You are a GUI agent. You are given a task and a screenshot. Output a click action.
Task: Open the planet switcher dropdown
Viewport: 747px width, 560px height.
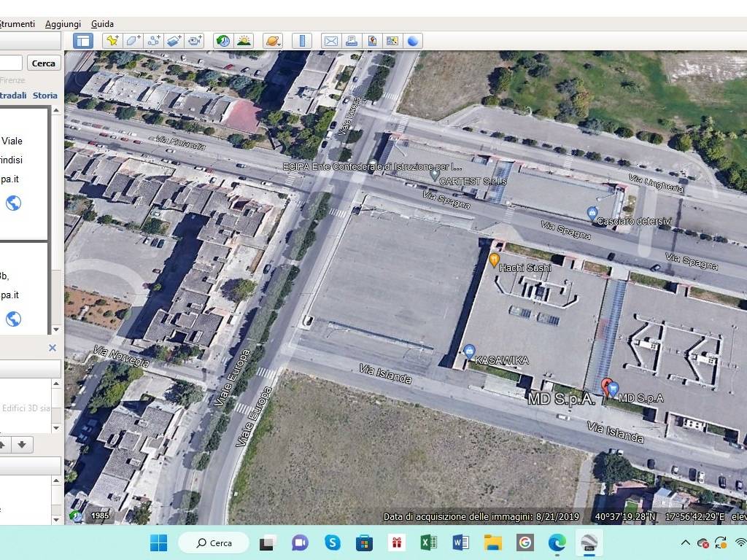pyautogui.click(x=272, y=41)
